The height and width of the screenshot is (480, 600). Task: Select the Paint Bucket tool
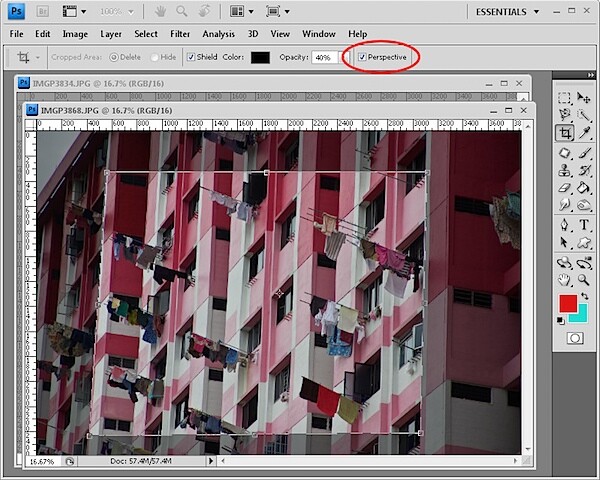coord(584,188)
